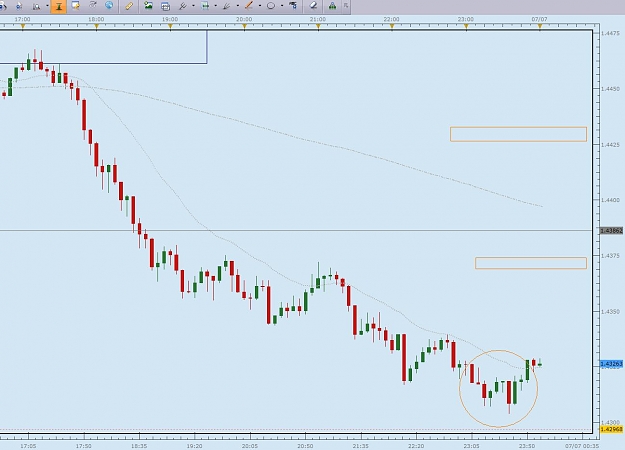Click the 1.4475 price axis label
The height and width of the screenshot is (450, 625).
[x=610, y=33]
